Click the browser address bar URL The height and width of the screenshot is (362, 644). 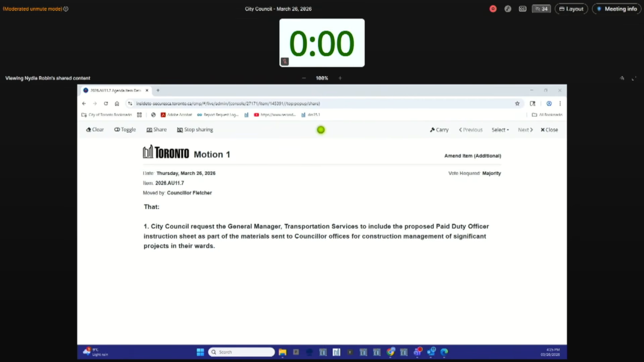point(228,104)
